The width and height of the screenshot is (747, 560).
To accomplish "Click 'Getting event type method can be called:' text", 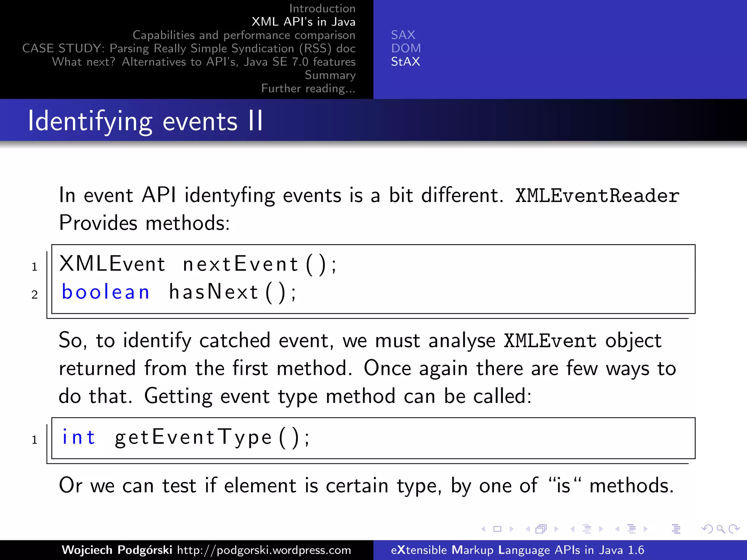I will point(338,396).
